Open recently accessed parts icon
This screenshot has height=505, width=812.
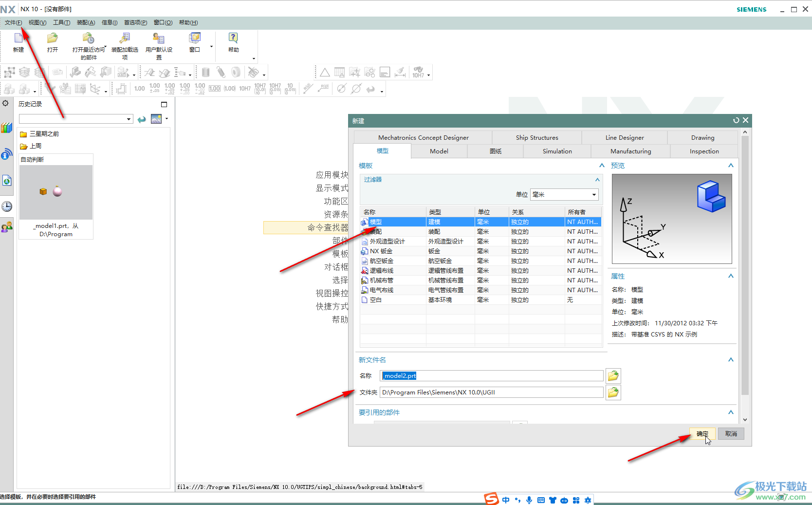pos(88,38)
